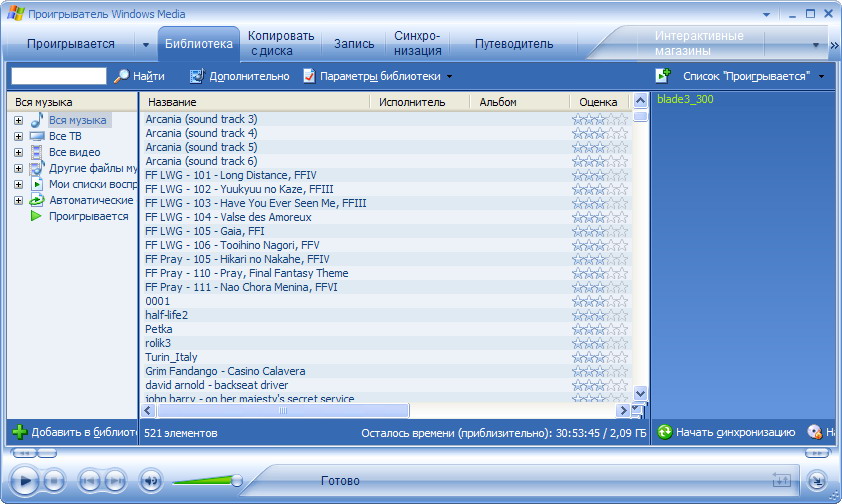Screen dimensions: 842x504
Task: Expand the Все ТВ tree node
Action: coord(18,136)
